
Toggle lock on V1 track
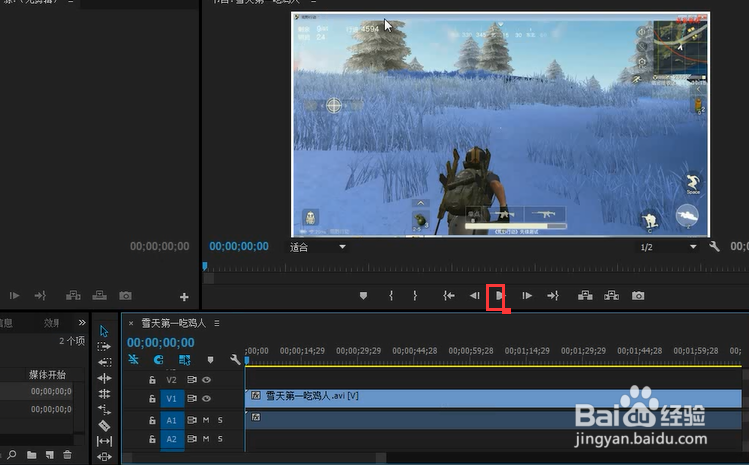(x=152, y=399)
